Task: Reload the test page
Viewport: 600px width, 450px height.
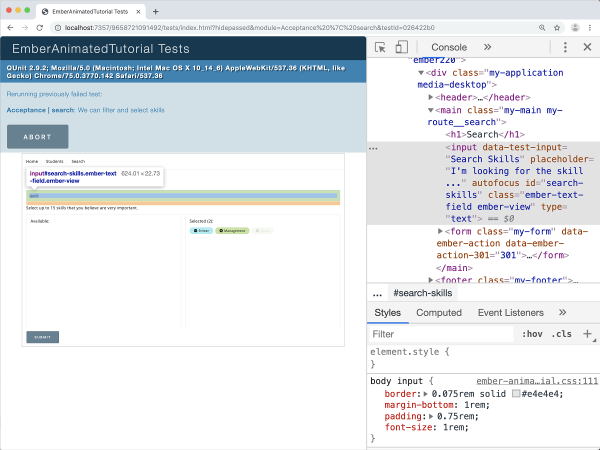Action: pyautogui.click(x=39, y=28)
